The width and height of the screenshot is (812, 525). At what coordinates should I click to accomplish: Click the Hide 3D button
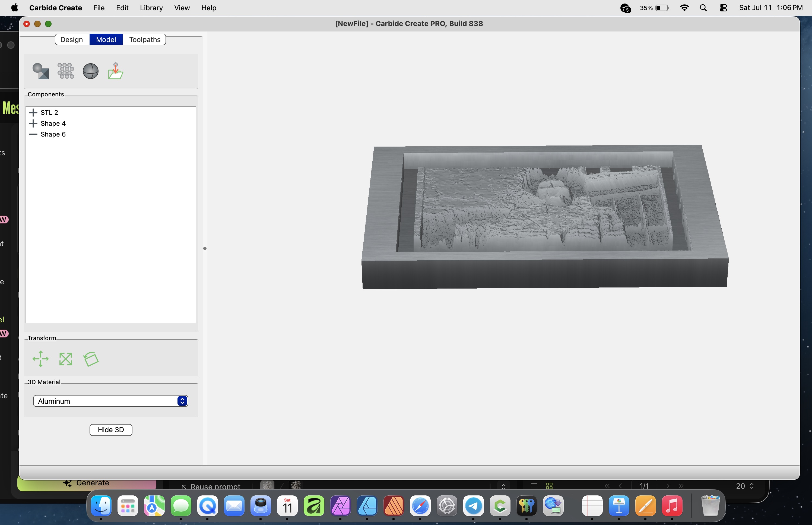(x=111, y=429)
